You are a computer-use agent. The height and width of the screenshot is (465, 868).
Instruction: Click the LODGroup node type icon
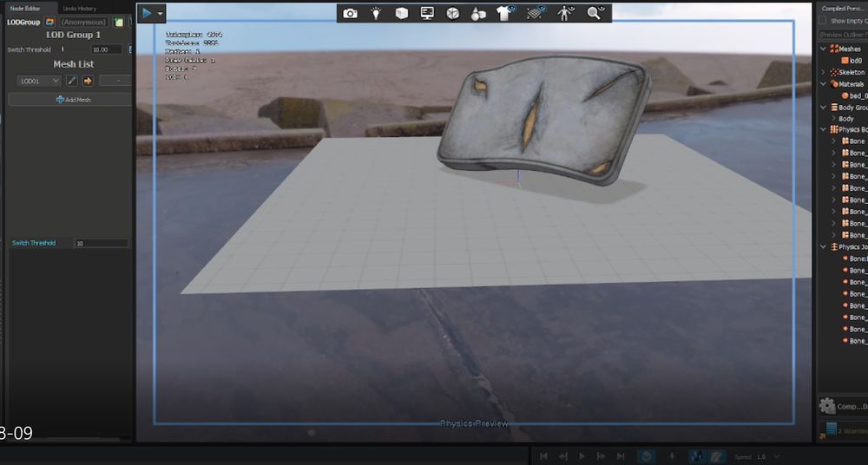click(49, 23)
